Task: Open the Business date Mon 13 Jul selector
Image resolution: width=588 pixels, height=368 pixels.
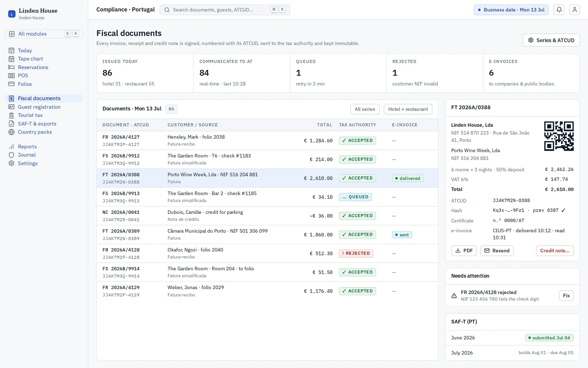Action: coord(511,10)
